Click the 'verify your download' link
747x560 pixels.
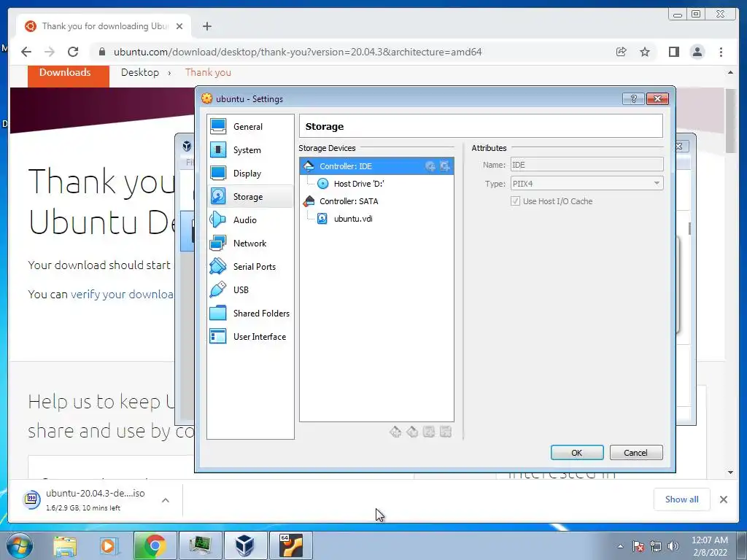(x=122, y=295)
